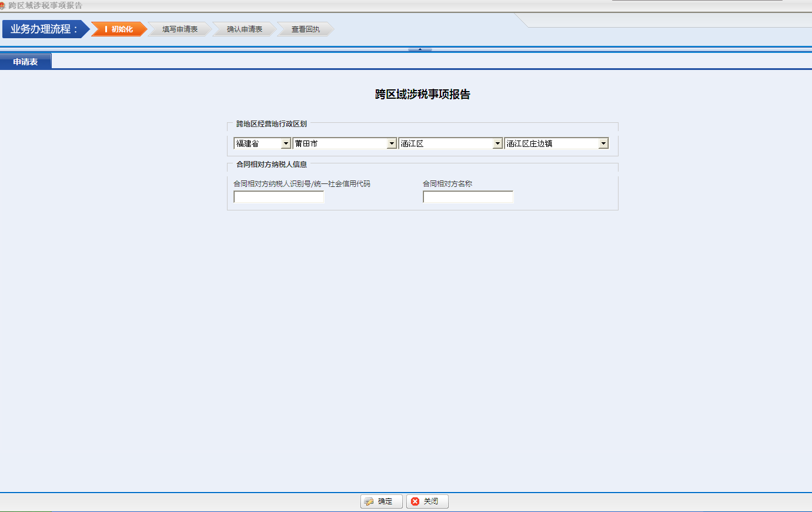The image size is (812, 512).
Task: Open the province dropdown showing 福建省
Action: (x=262, y=143)
